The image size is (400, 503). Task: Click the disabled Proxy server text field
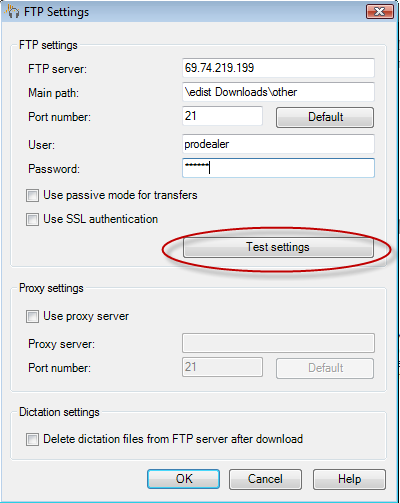coord(278,343)
